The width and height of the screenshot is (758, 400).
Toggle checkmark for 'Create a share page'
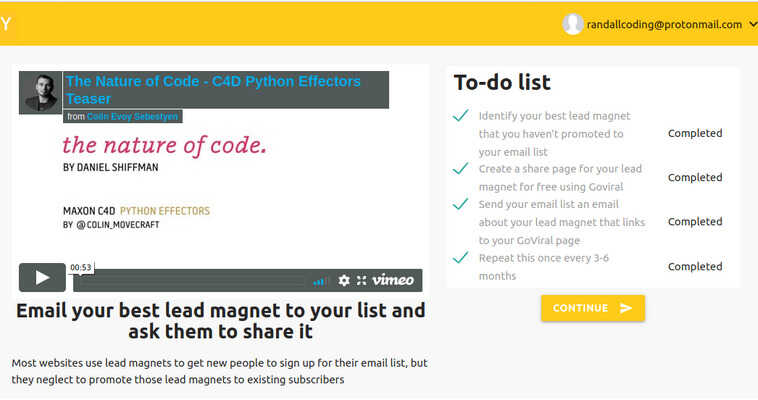pyautogui.click(x=460, y=168)
